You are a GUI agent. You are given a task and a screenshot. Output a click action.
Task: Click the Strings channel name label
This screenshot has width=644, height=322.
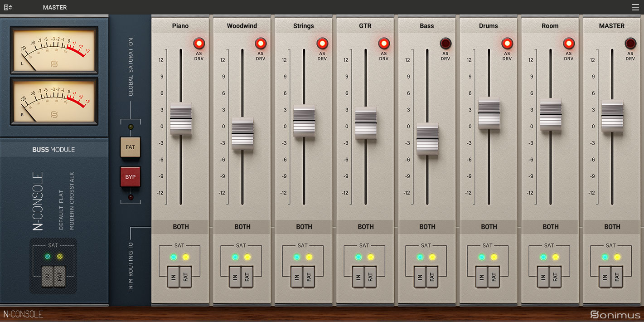(304, 26)
